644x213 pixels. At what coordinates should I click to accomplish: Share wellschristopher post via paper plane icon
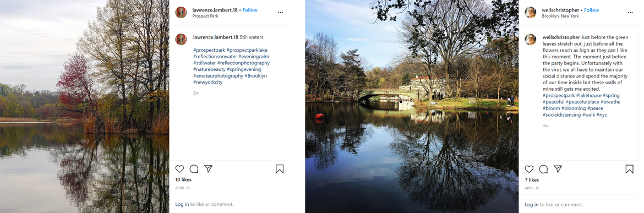pyautogui.click(x=558, y=169)
